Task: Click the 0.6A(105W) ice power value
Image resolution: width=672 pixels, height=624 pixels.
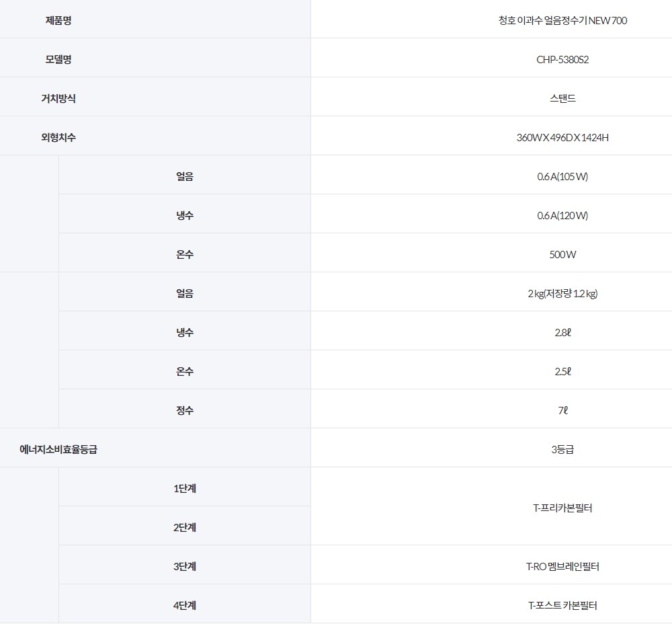Action: tap(562, 176)
